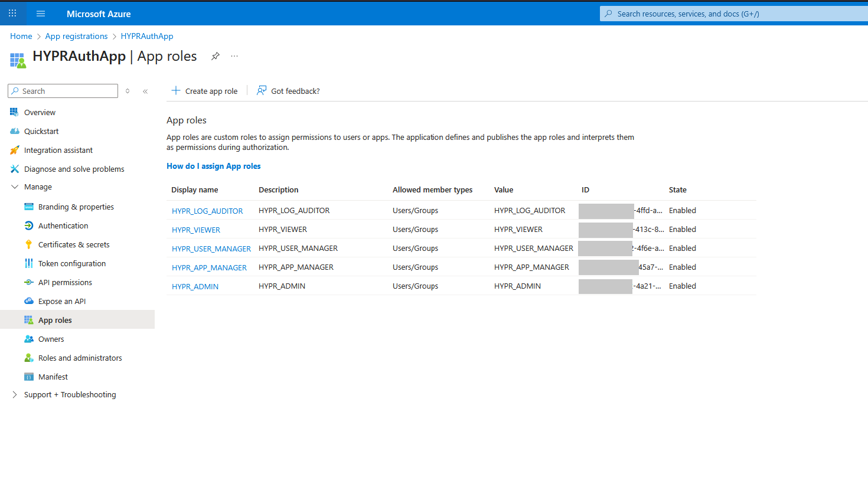Sort by Display name column header
The height and width of the screenshot is (487, 868).
point(195,189)
